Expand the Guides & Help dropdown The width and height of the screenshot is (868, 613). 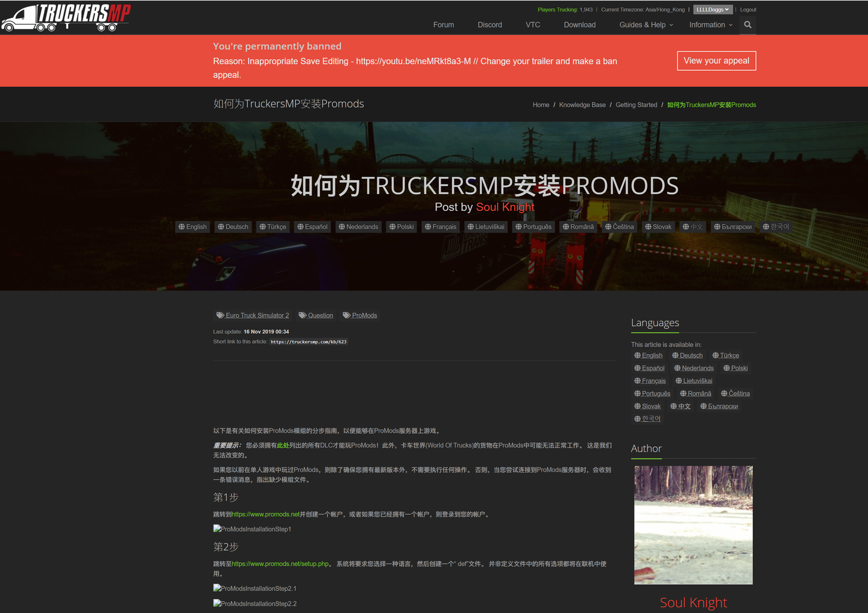point(646,25)
